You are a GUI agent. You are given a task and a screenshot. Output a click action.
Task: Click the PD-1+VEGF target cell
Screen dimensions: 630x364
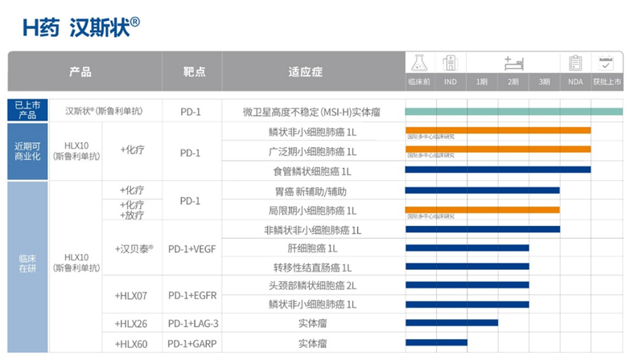(192, 249)
